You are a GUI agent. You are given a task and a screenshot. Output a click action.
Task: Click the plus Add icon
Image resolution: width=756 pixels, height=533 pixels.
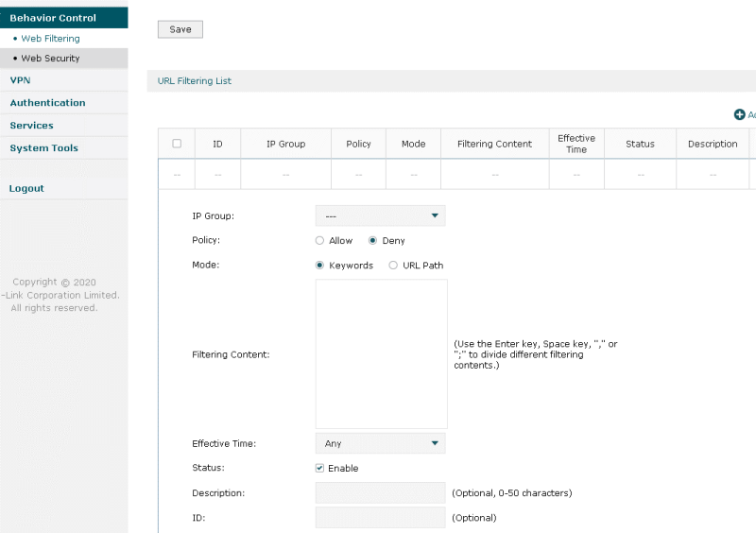739,114
